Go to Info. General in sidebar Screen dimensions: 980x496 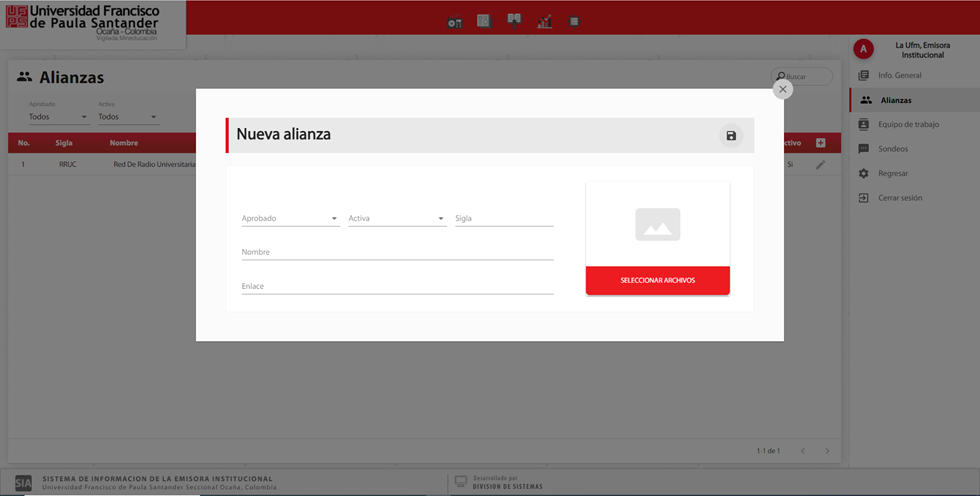[899, 76]
